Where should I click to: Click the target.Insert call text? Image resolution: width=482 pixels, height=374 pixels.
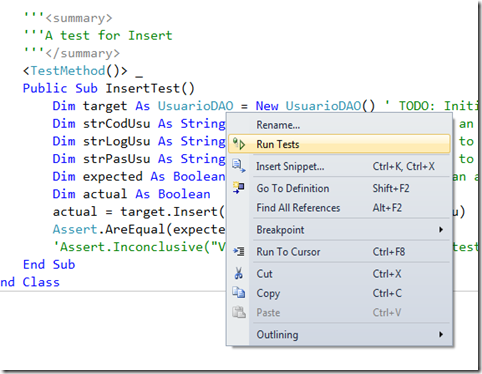coord(172,212)
